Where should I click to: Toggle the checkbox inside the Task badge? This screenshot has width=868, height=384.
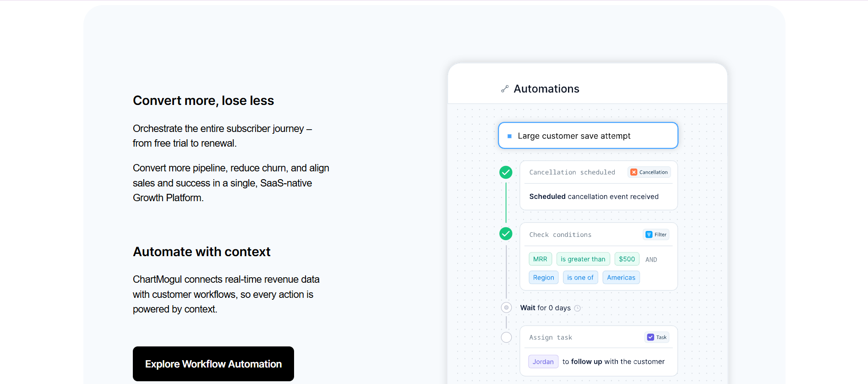pyautogui.click(x=650, y=337)
